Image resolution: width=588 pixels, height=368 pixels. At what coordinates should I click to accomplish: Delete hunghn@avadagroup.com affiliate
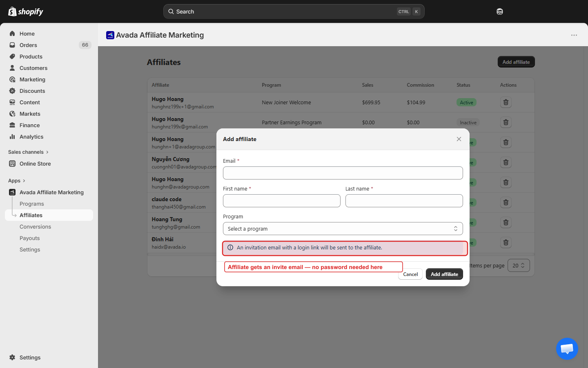pyautogui.click(x=506, y=182)
